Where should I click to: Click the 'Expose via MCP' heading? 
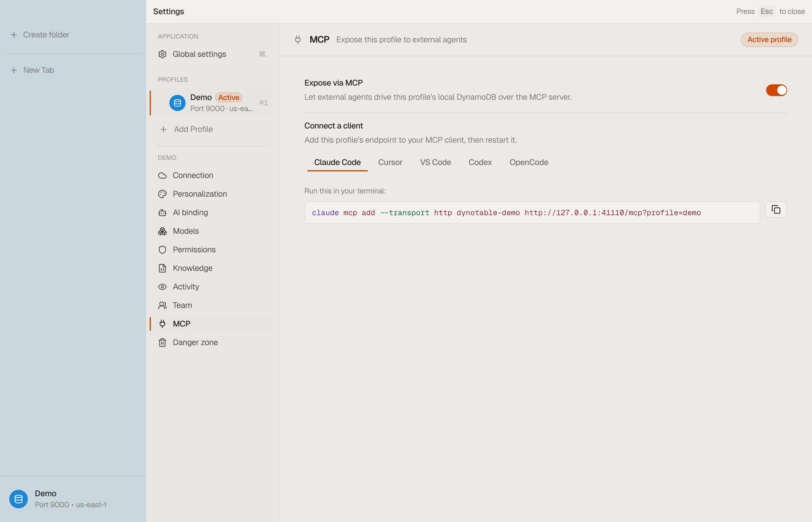(333, 83)
